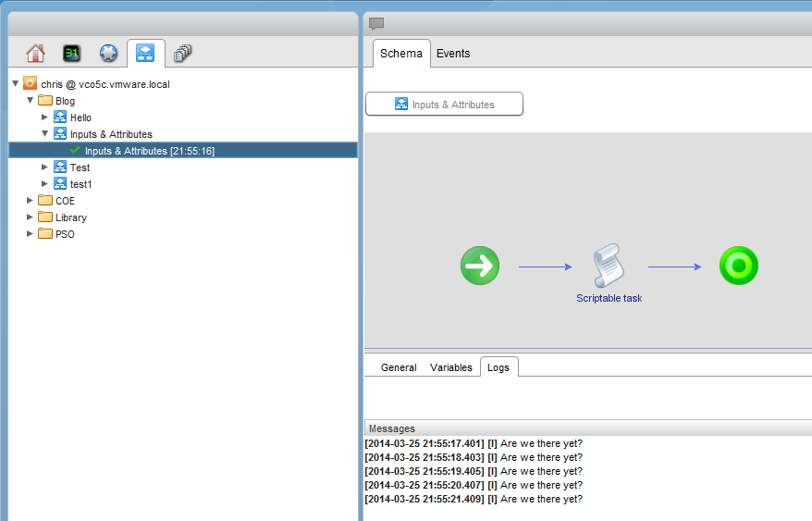Expand the Library folder

pyautogui.click(x=31, y=217)
